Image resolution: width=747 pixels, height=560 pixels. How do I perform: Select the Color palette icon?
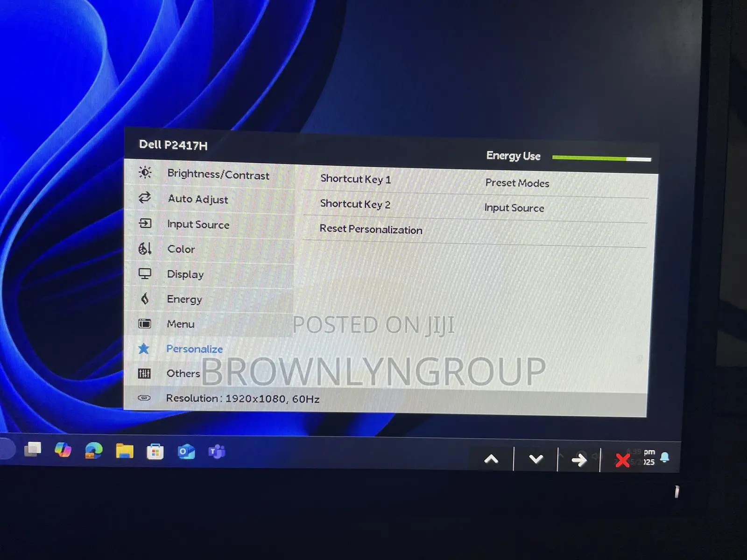[145, 248]
